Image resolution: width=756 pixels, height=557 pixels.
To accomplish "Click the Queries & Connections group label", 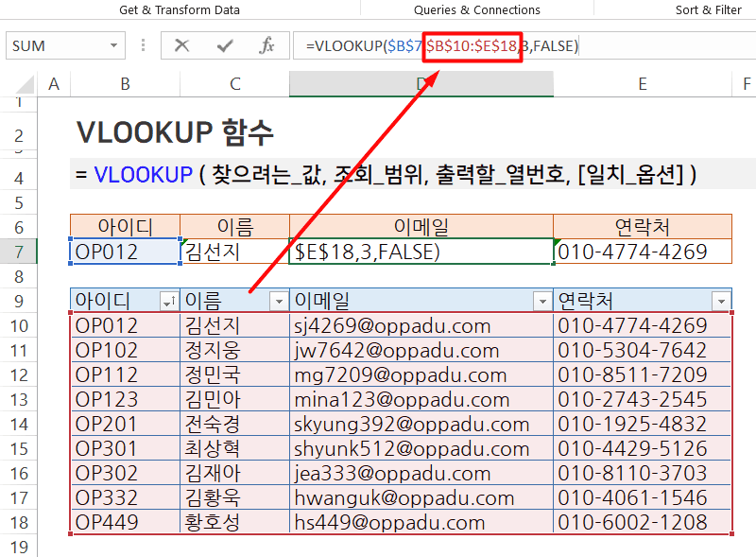I will [477, 9].
